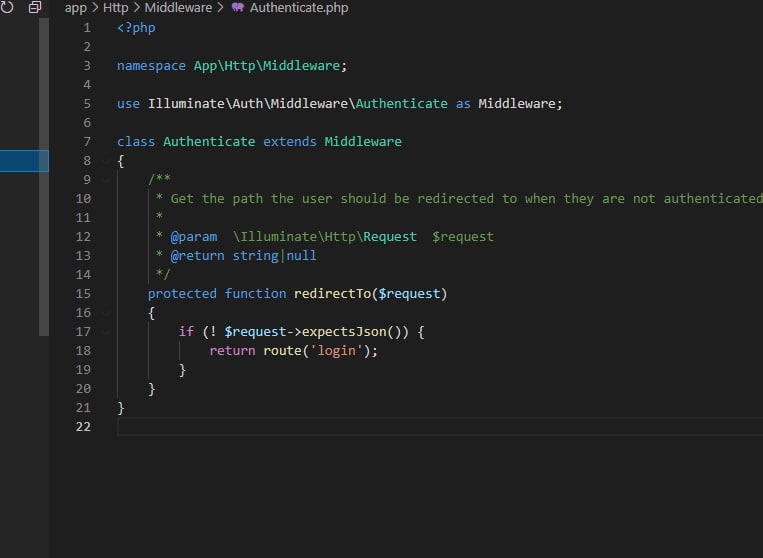Click the refresh explorer icon
Image resolution: width=763 pixels, height=558 pixels.
(7, 7)
